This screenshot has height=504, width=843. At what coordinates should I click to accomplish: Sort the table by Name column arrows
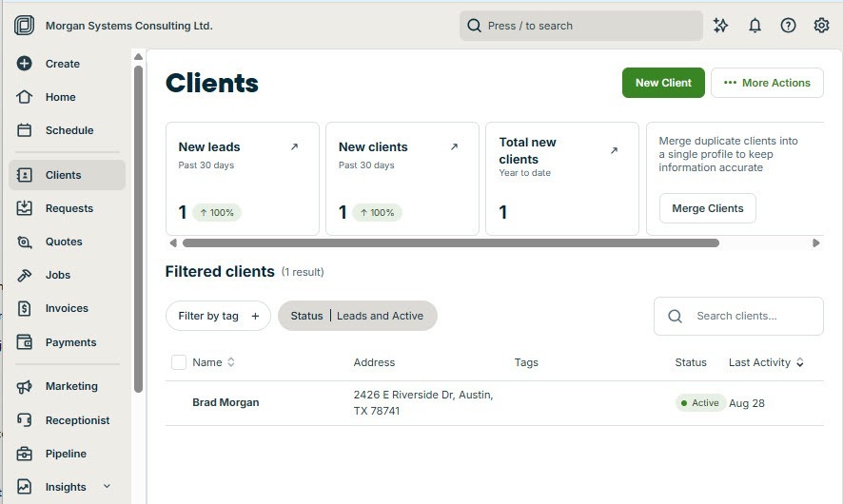click(231, 362)
